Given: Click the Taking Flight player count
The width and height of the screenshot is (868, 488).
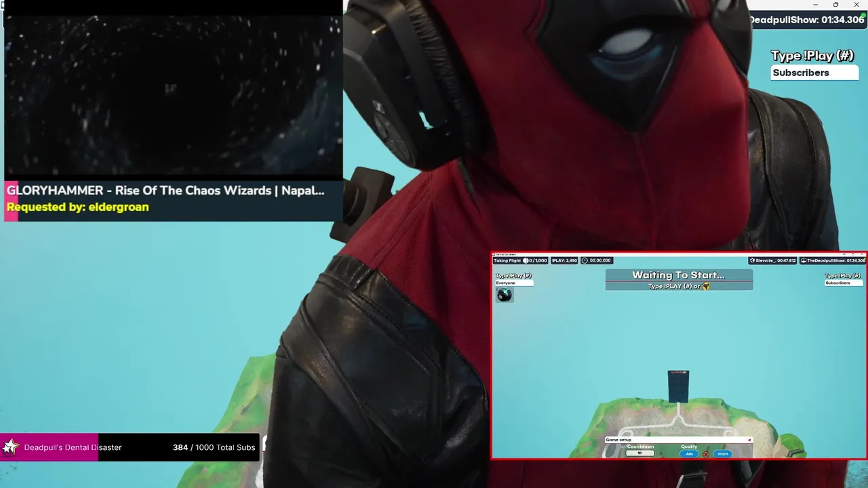Looking at the screenshot, I should tap(520, 260).
